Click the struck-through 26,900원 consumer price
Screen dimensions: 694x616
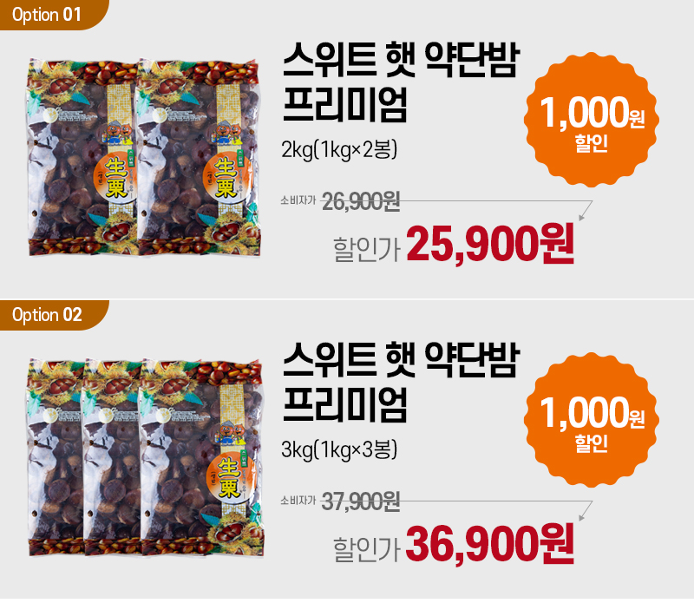pyautogui.click(x=361, y=202)
